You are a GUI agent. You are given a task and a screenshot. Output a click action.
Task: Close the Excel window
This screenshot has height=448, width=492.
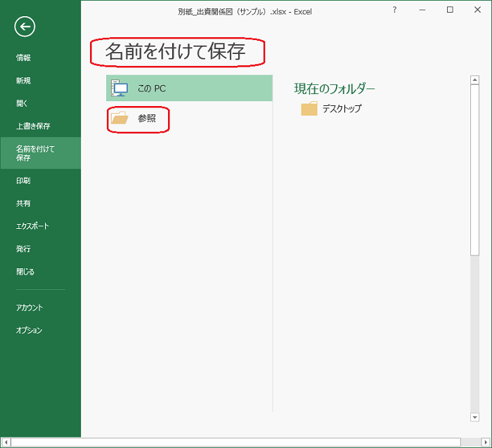477,10
